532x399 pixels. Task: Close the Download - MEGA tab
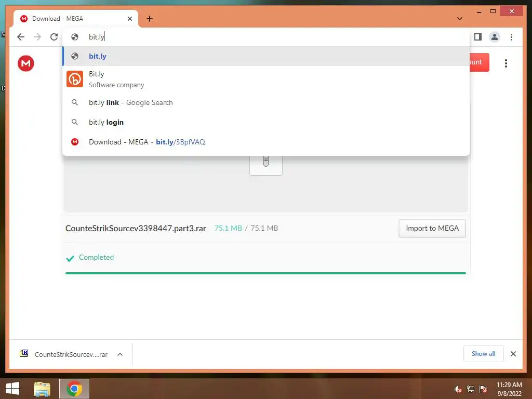pyautogui.click(x=129, y=19)
